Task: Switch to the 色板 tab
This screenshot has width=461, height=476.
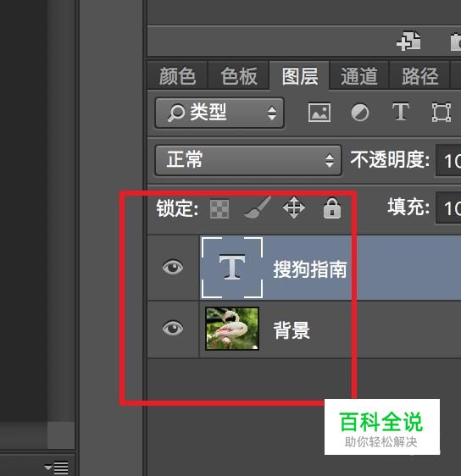Action: pyautogui.click(x=239, y=76)
